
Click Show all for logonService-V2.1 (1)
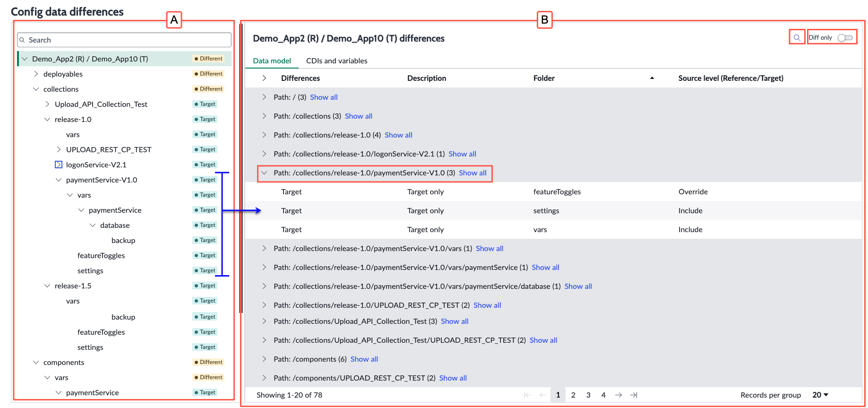point(462,154)
